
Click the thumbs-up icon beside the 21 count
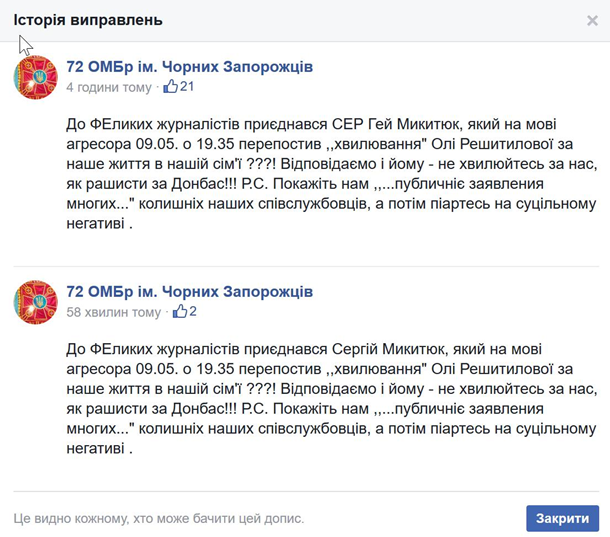[x=171, y=87]
